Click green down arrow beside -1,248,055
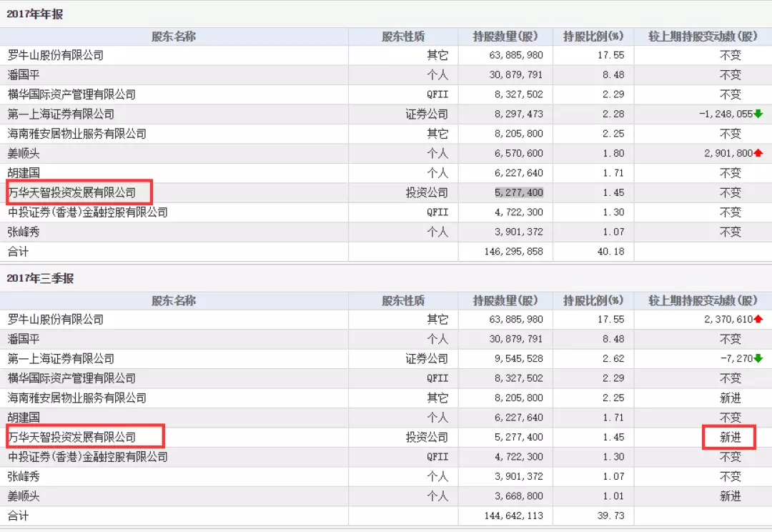This screenshot has height=532, width=772. point(758,114)
